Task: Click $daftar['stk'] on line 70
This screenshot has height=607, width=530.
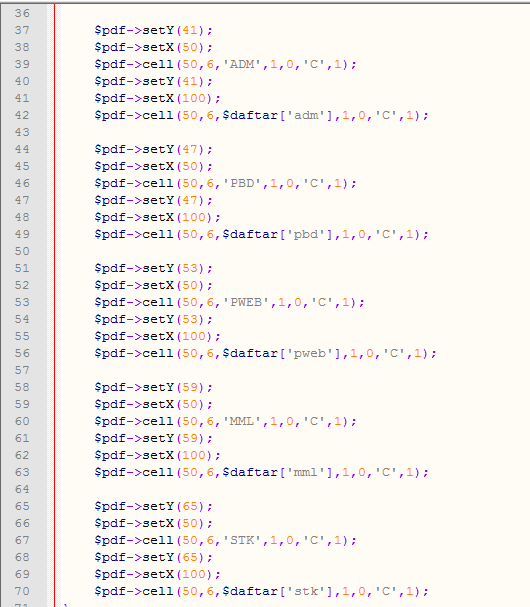Action: tap(278, 592)
